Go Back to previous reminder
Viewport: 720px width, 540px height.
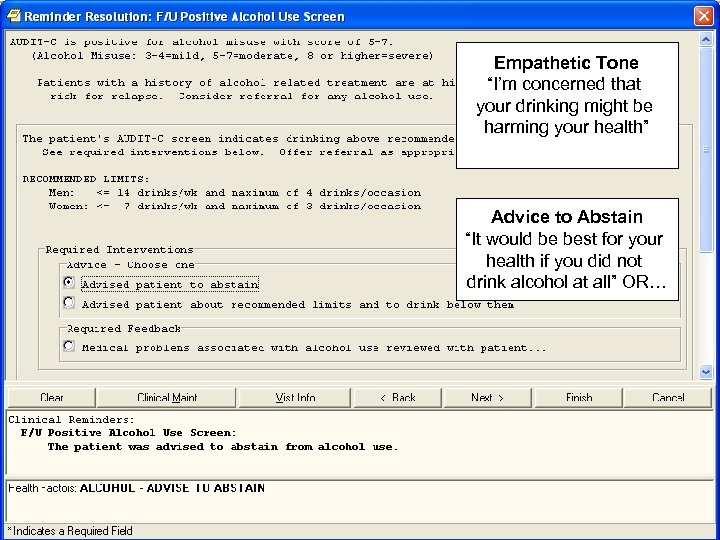[x=398, y=398]
